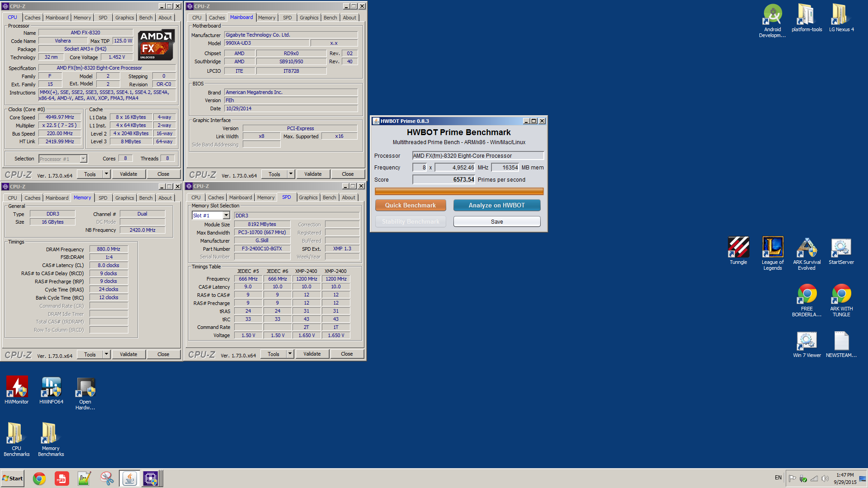Expand Tools arrow in SPD window
The height and width of the screenshot is (488, 868).
tap(290, 354)
